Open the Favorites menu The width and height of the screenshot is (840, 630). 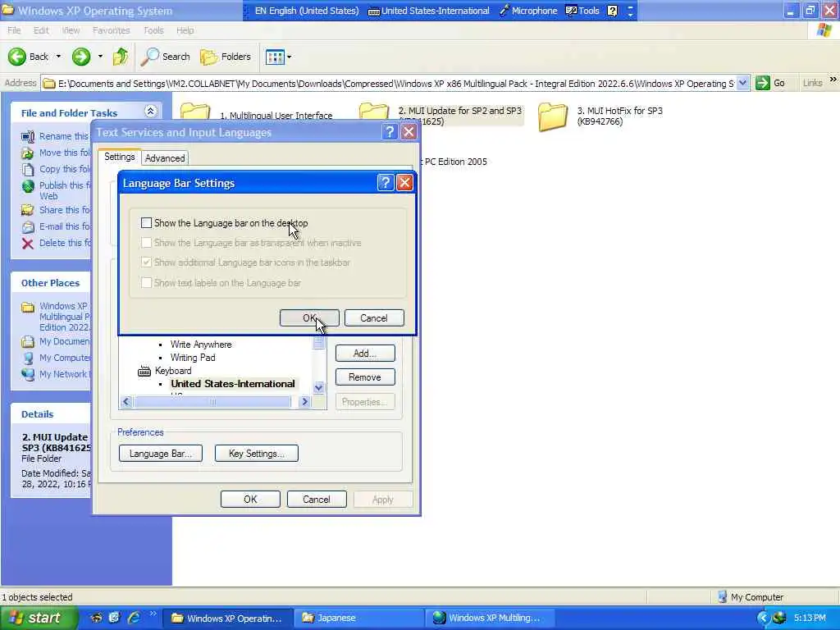[x=112, y=30]
